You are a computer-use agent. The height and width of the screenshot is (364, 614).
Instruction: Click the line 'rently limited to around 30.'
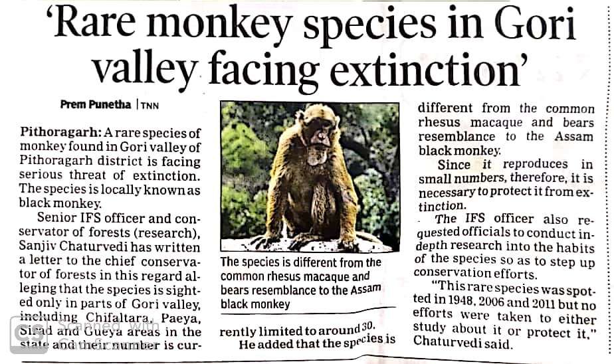[298, 329]
